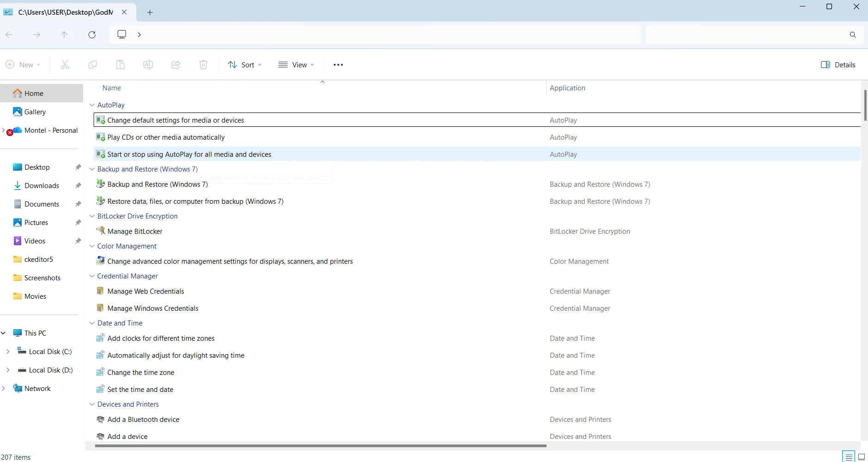This screenshot has width=868, height=462.
Task: Click the Rename icon in toolbar
Action: tap(148, 65)
